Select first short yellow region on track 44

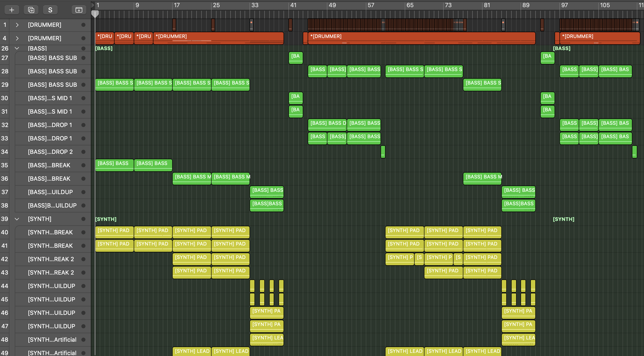tap(252, 286)
